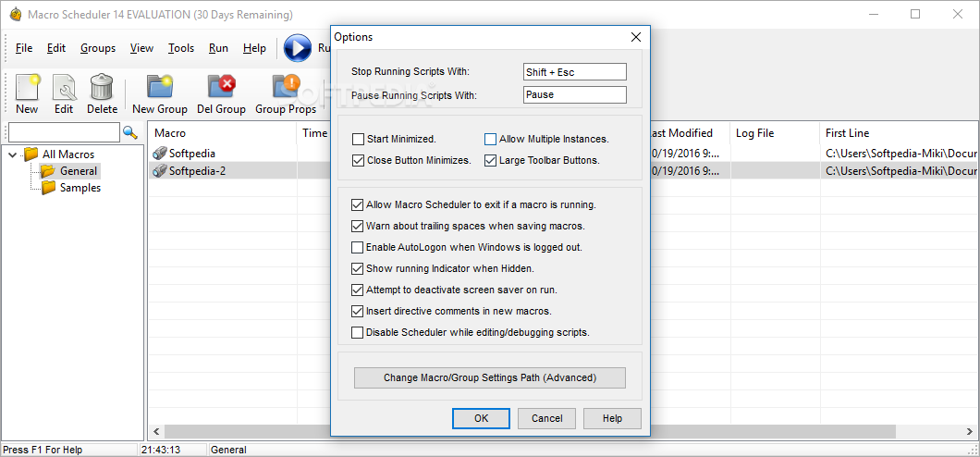Open the View menu
The image size is (980, 457).
[141, 48]
